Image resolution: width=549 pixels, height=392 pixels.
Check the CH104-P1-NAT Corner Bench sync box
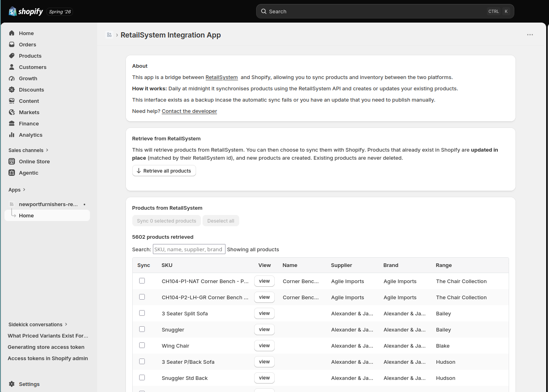[x=142, y=281]
